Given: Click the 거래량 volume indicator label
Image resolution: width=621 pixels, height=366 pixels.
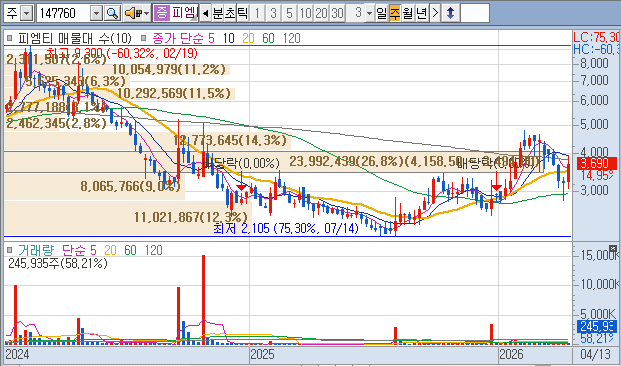Looking at the screenshot, I should point(36,250).
